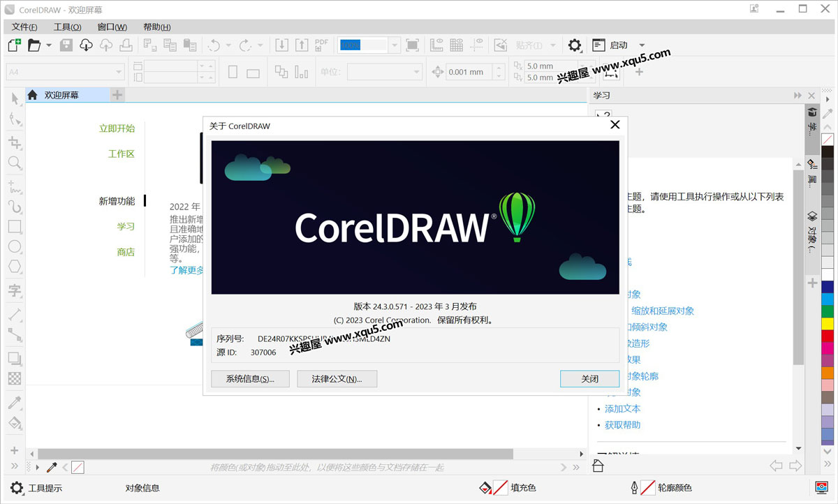The width and height of the screenshot is (838, 504).
Task: Click the cloud upload icon
Action: (x=106, y=45)
